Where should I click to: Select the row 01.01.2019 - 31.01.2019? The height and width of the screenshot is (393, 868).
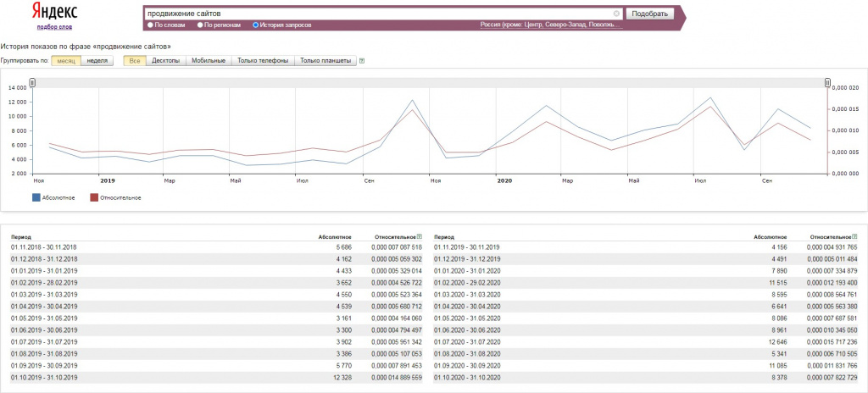click(x=216, y=271)
